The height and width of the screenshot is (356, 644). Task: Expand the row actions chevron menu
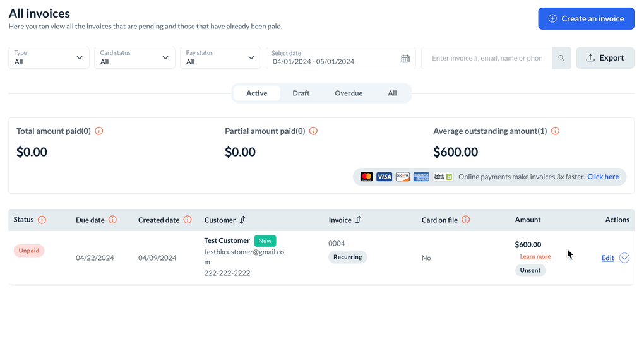(624, 258)
